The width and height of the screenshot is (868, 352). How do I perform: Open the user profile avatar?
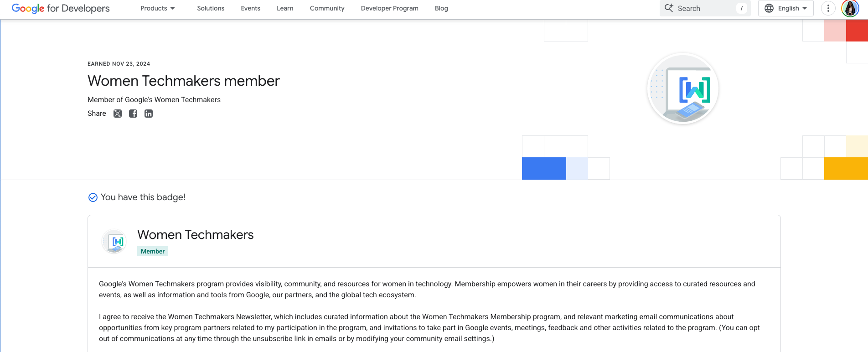850,8
